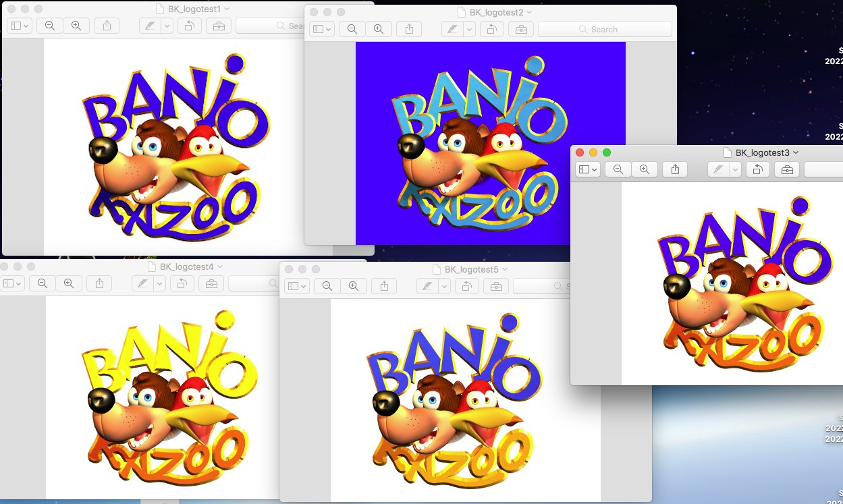The width and height of the screenshot is (843, 504).
Task: Show the Markup toolbar in the BK_logotest3 window
Action: 787,169
